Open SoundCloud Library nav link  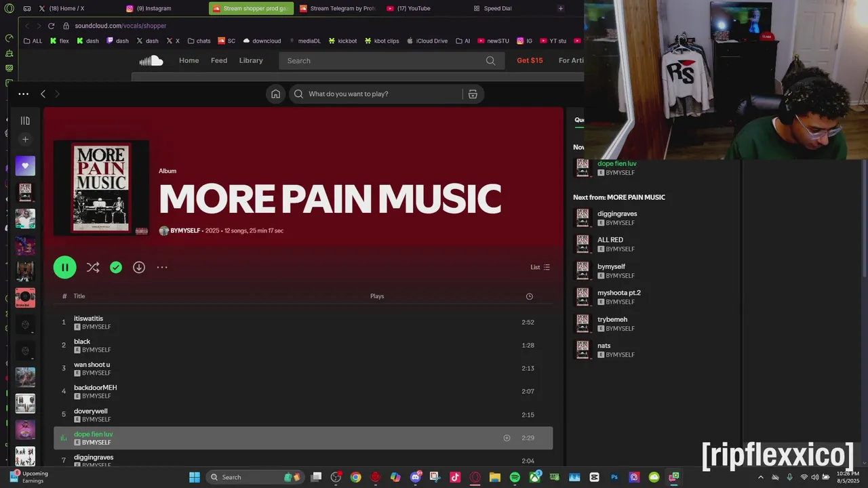(x=251, y=60)
